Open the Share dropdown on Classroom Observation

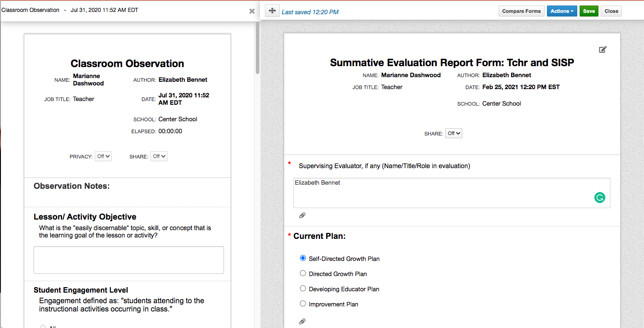click(159, 156)
